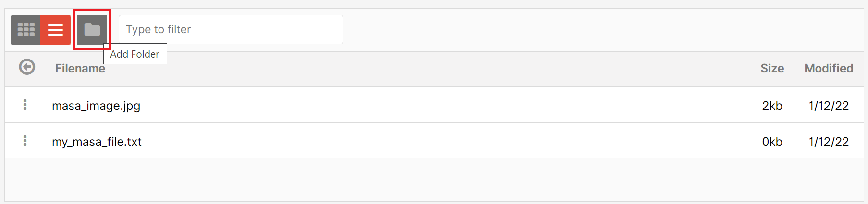The width and height of the screenshot is (868, 204).
Task: Click the Add Folder icon button
Action: pos(92,30)
